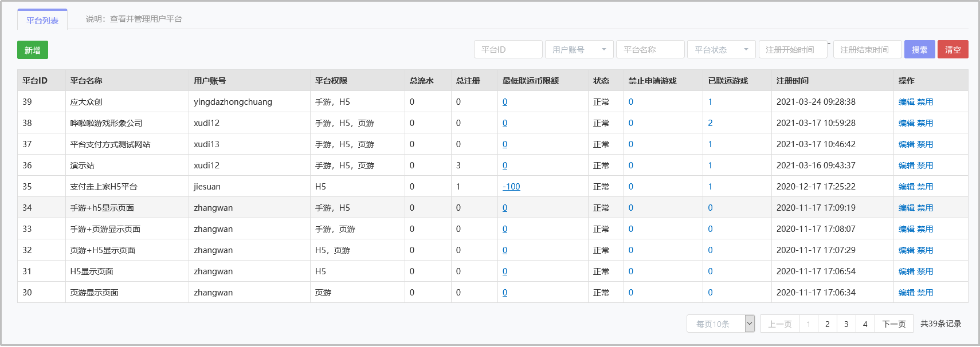Click 上一页 previous page button
The height and width of the screenshot is (347, 980).
point(779,324)
